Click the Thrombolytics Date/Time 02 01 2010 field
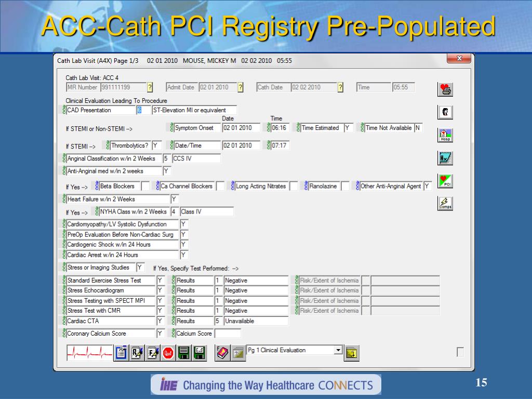The height and width of the screenshot is (399, 532). point(241,145)
